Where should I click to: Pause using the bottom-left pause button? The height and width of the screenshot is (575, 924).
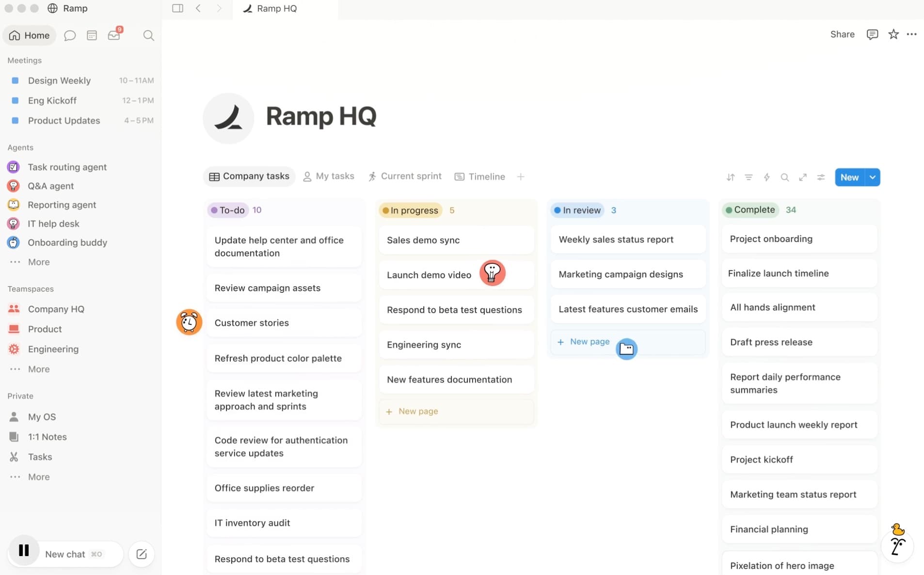(x=24, y=550)
